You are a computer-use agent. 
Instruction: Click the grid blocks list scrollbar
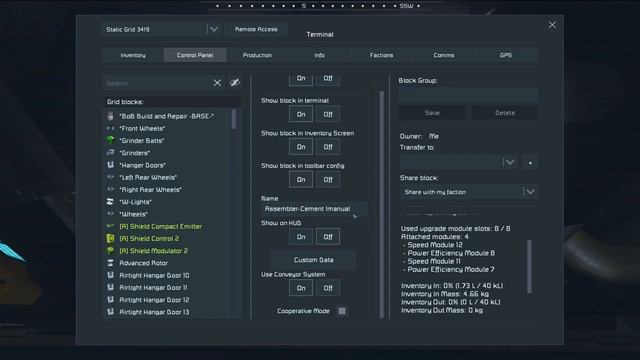tap(234, 119)
